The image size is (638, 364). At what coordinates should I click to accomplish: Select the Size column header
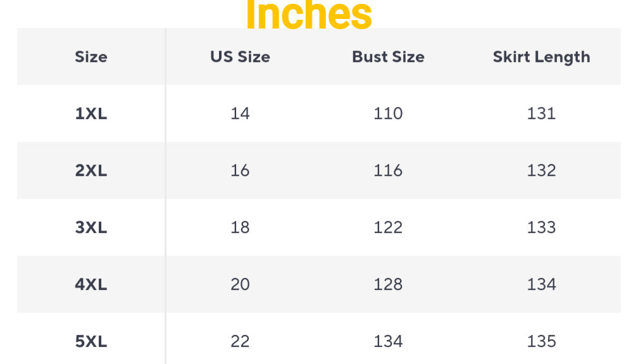[x=91, y=57]
